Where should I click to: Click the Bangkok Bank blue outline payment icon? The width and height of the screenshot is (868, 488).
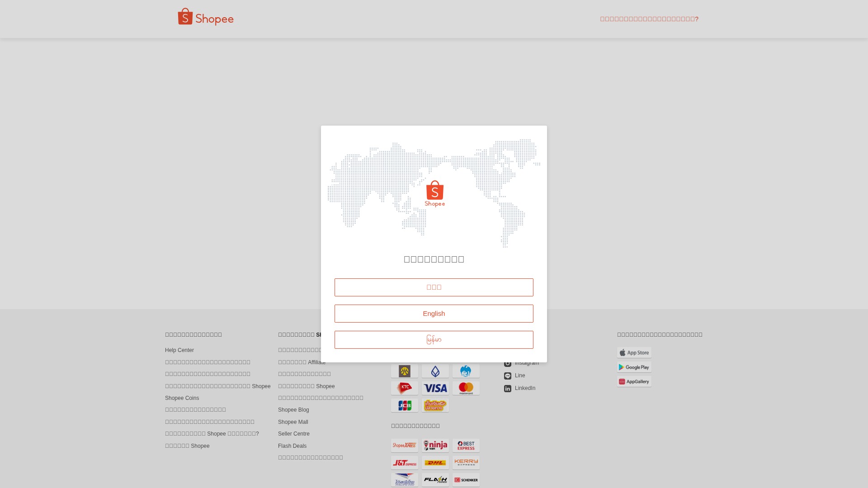click(x=435, y=371)
